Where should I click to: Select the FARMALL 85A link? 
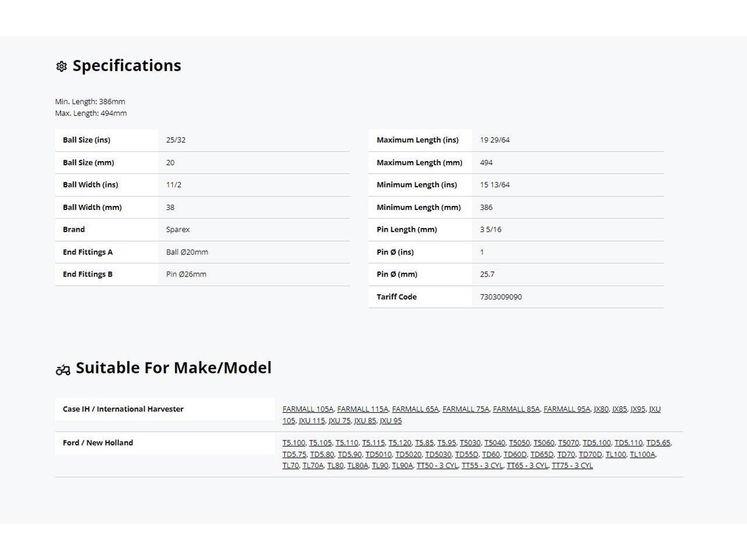(516, 409)
